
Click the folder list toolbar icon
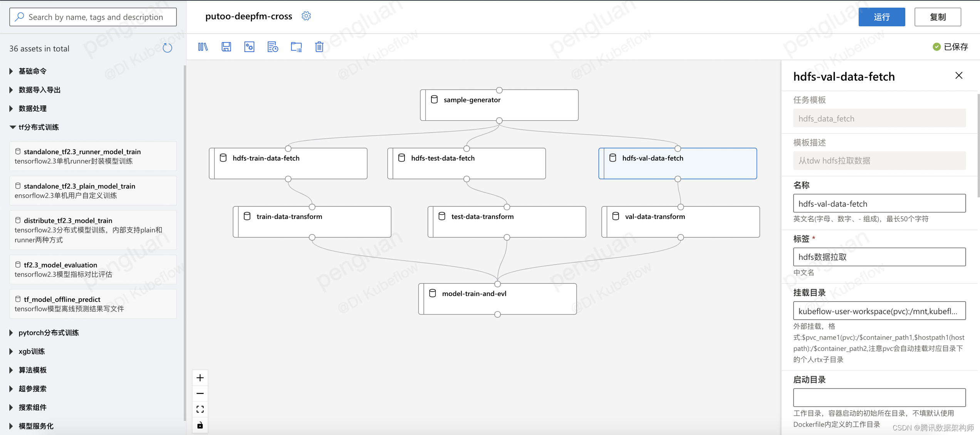296,47
